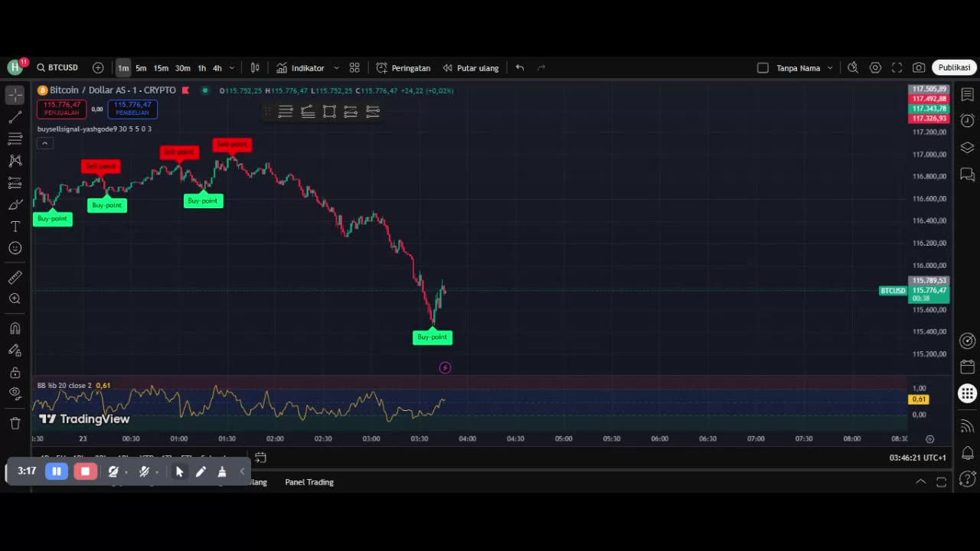Open the chat messages panel
Screen dimensions: 980x551
[x=967, y=175]
